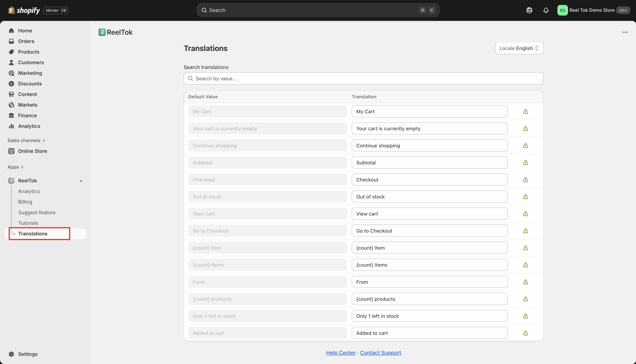This screenshot has width=636, height=364.
Task: Open the Help Center link
Action: [341, 352]
